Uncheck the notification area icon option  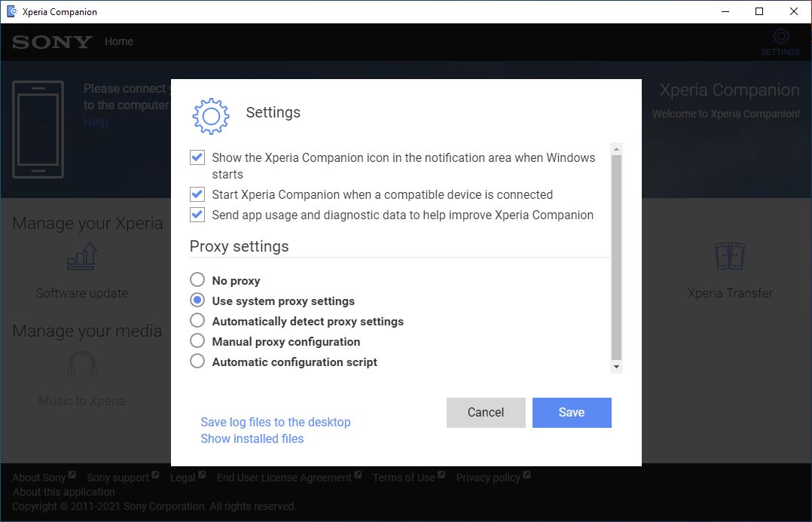tap(197, 157)
